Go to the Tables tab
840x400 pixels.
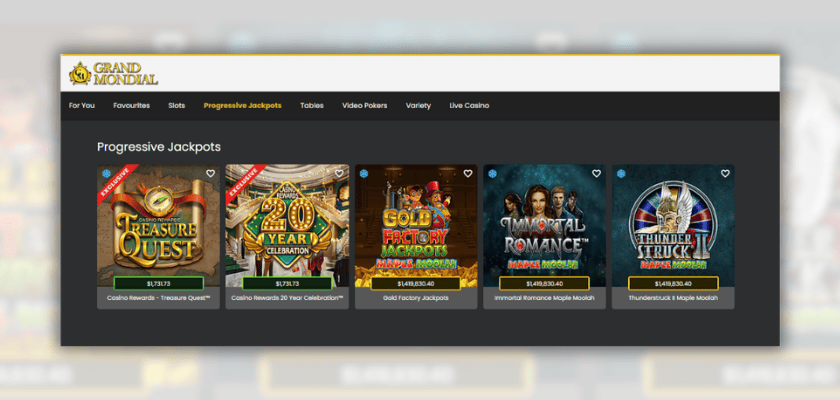pos(312,105)
